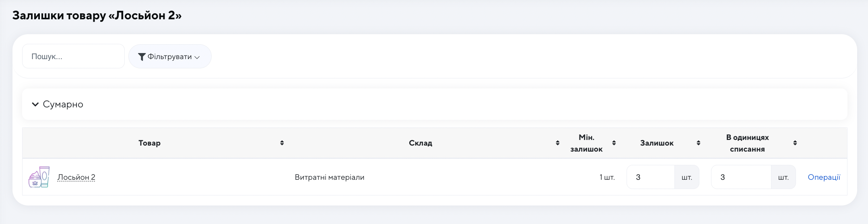This screenshot has width=868, height=224.
Task: Open the Лосьйон 2 product link
Action: pyautogui.click(x=76, y=177)
